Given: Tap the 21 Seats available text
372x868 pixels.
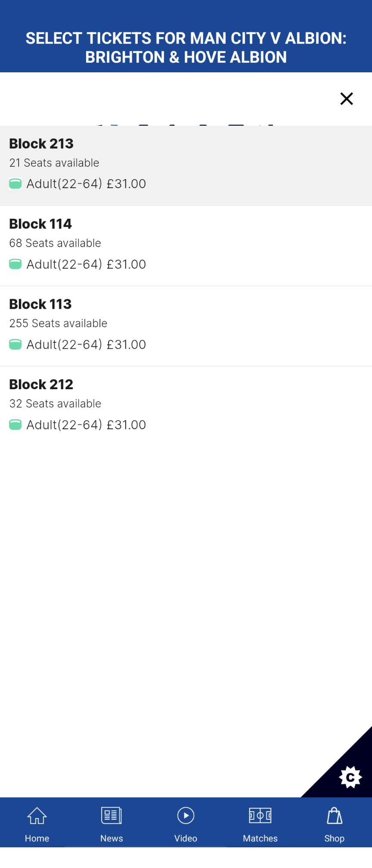Looking at the screenshot, I should tap(54, 163).
